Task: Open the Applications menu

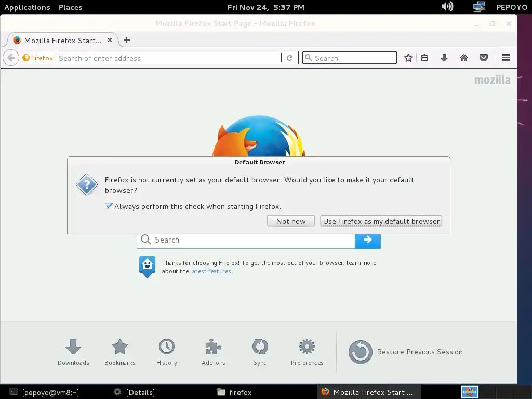Action: click(27, 7)
